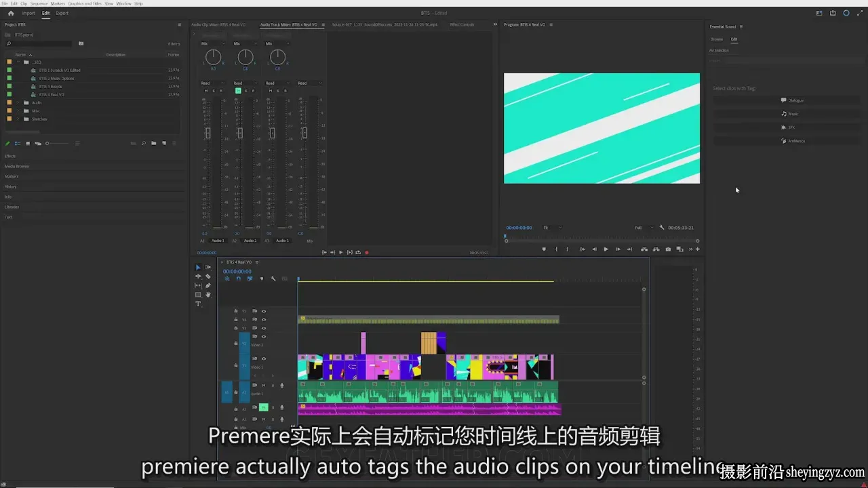Click the audio mixer record button
This screenshot has height=488, width=868.
[367, 252]
